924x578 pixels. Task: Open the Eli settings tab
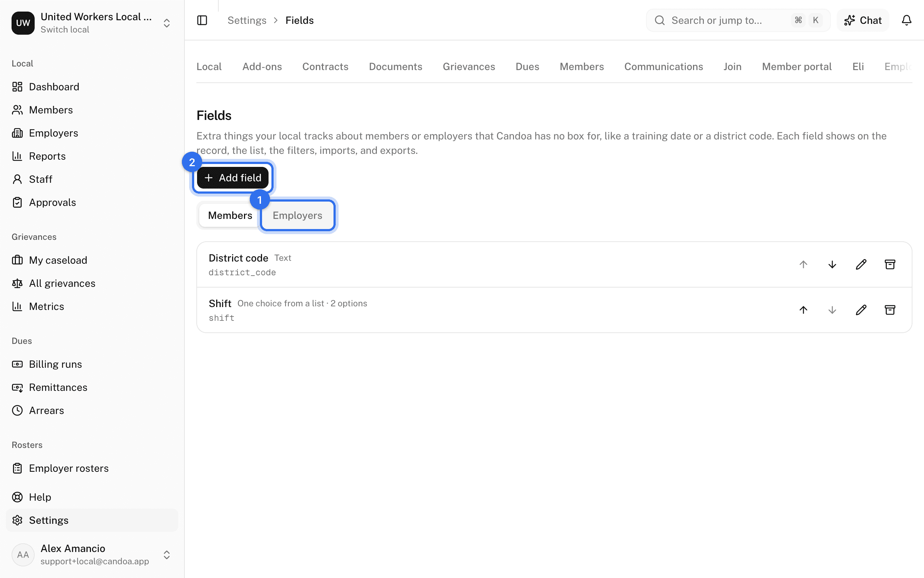(x=858, y=66)
